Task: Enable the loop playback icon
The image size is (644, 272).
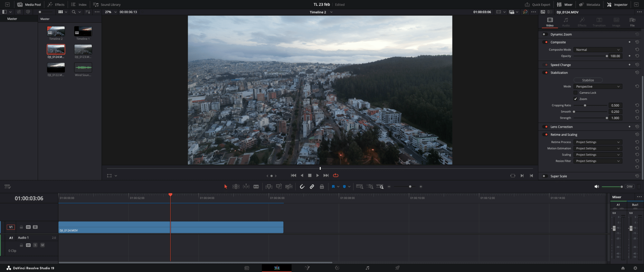Action: 336,175
